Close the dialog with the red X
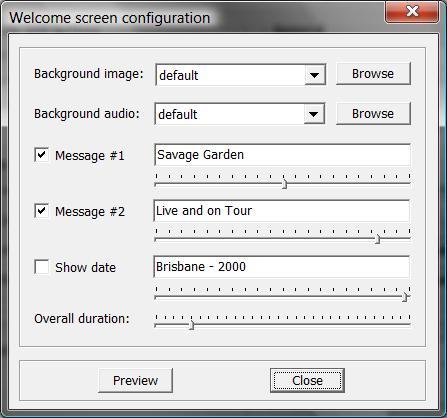 (x=412, y=12)
